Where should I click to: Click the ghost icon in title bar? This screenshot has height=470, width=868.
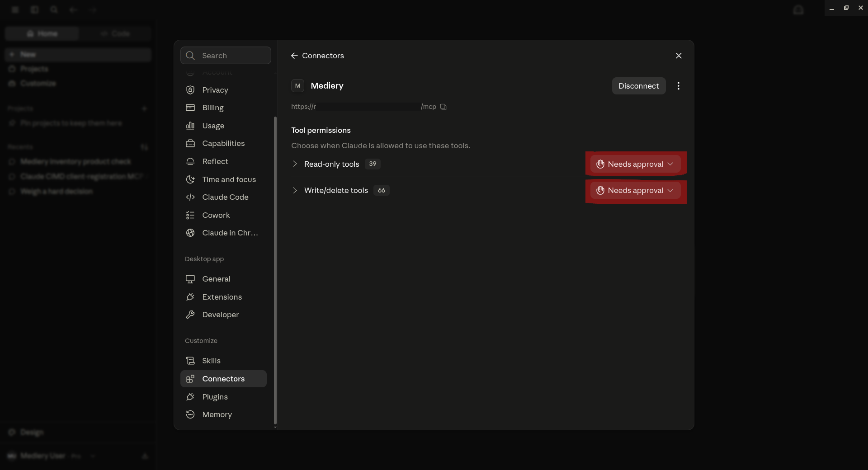click(x=798, y=10)
